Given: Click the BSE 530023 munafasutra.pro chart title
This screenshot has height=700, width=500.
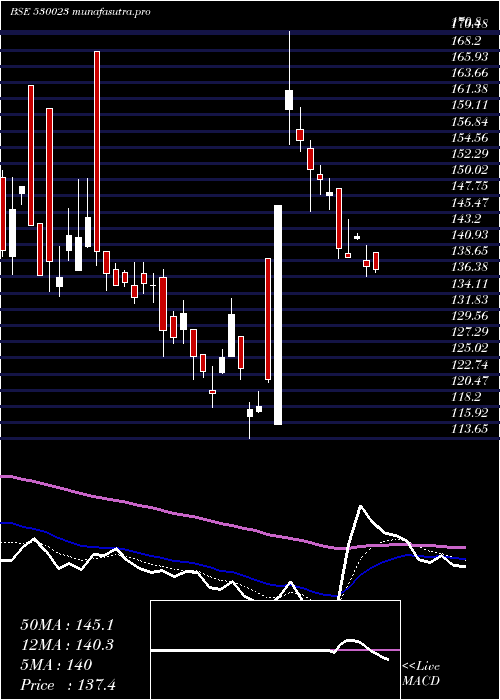Looking at the screenshot, I should point(80,12).
